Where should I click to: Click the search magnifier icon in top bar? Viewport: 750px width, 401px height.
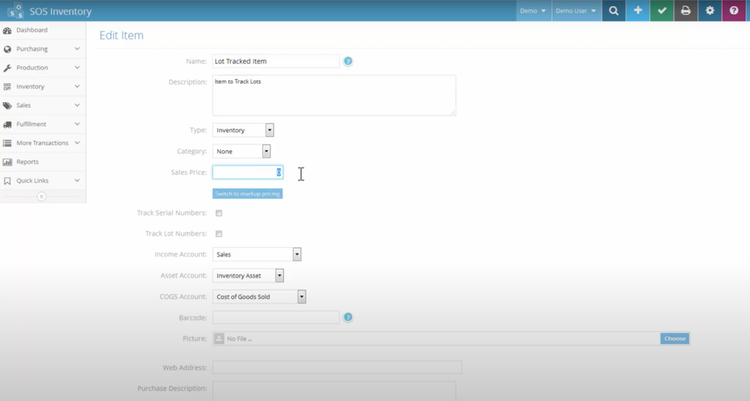tap(613, 10)
